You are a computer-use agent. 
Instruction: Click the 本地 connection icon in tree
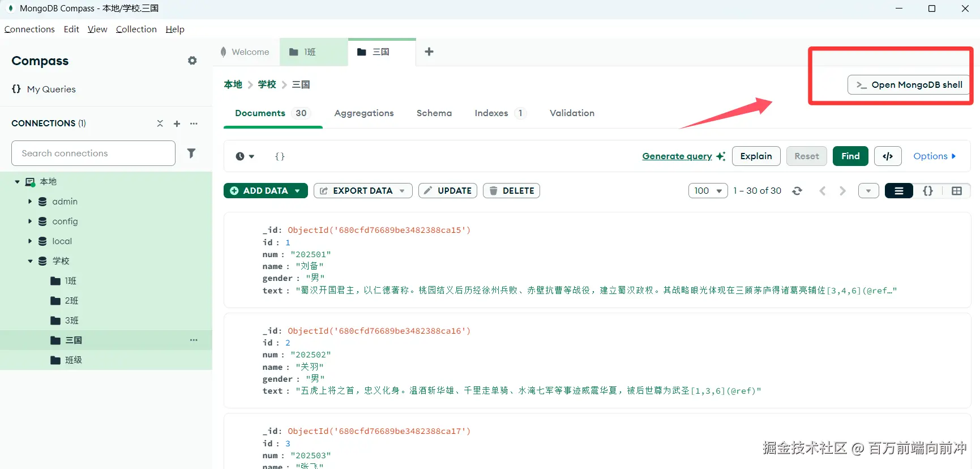[x=30, y=182]
